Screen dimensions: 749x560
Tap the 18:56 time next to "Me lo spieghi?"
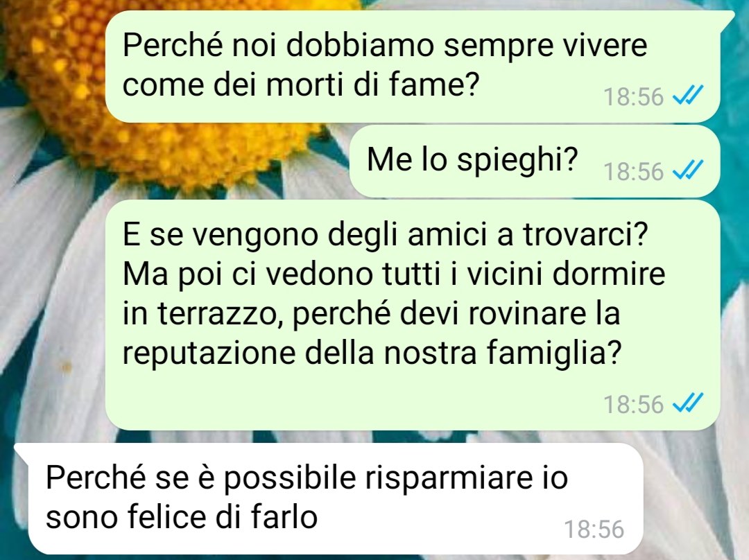tap(633, 171)
